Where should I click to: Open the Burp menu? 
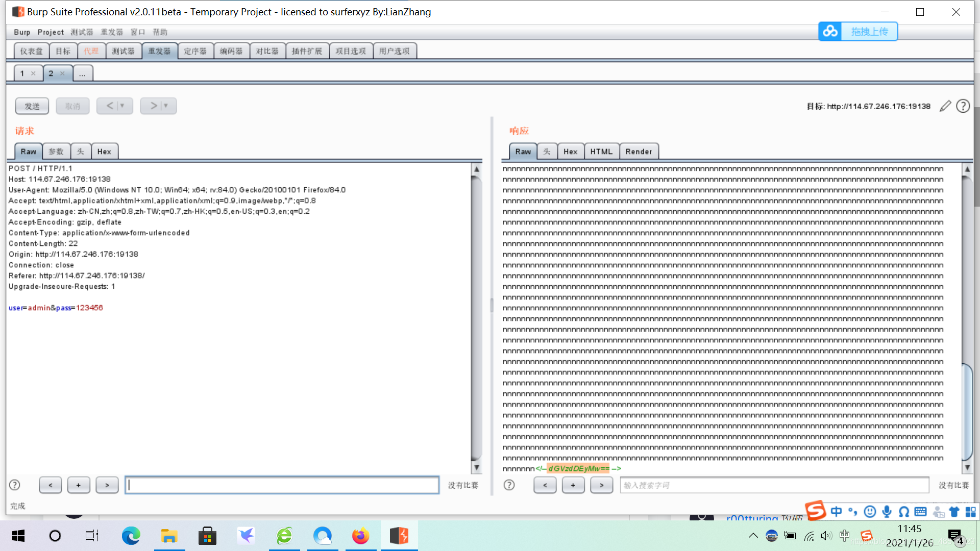(22, 32)
